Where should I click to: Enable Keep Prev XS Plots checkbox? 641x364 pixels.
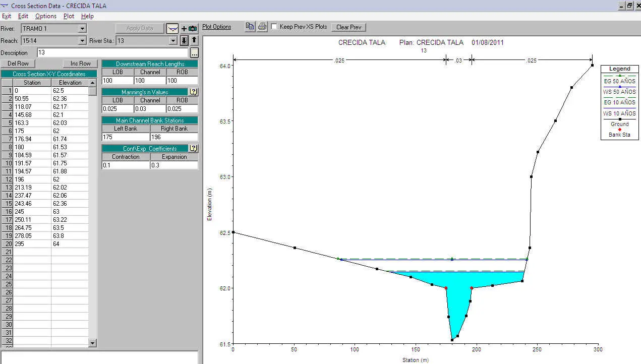click(274, 27)
